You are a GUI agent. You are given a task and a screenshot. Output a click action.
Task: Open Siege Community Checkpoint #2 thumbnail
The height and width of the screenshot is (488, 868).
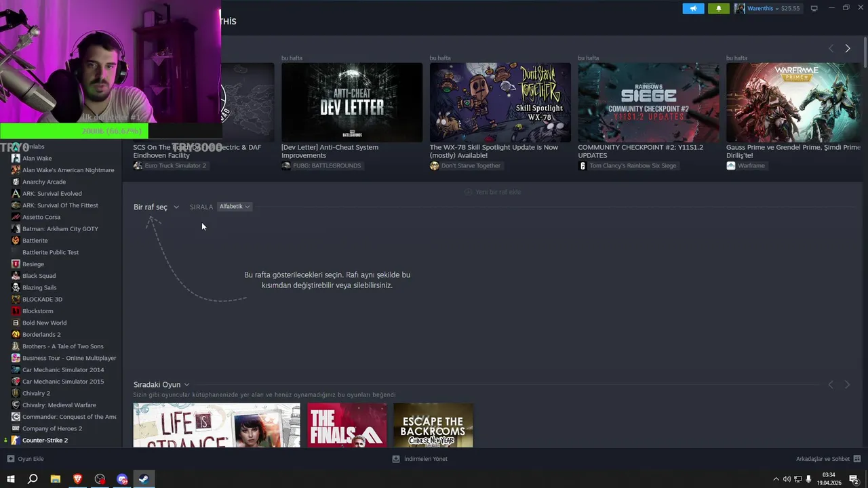[x=648, y=102]
